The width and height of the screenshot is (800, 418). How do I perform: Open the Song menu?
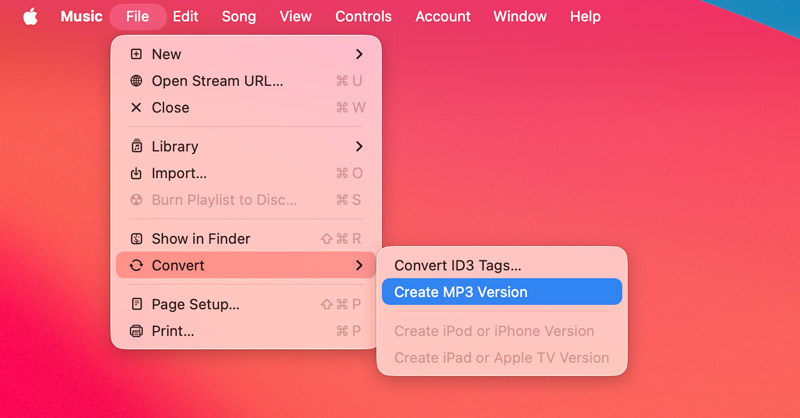[x=239, y=16]
